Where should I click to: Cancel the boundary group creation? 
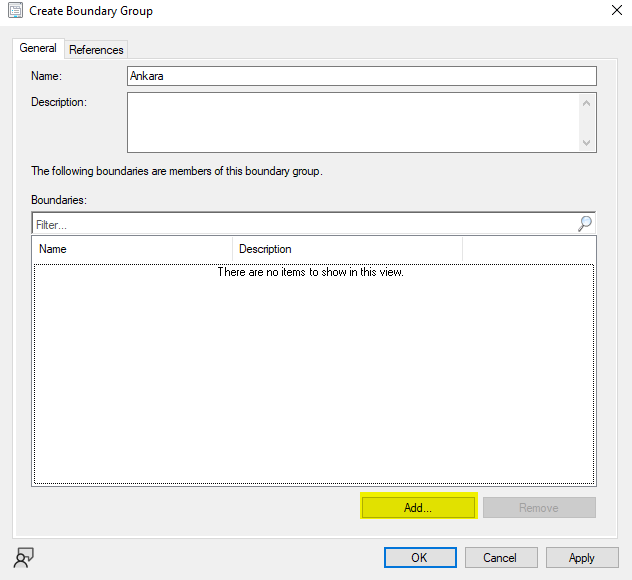click(500, 558)
